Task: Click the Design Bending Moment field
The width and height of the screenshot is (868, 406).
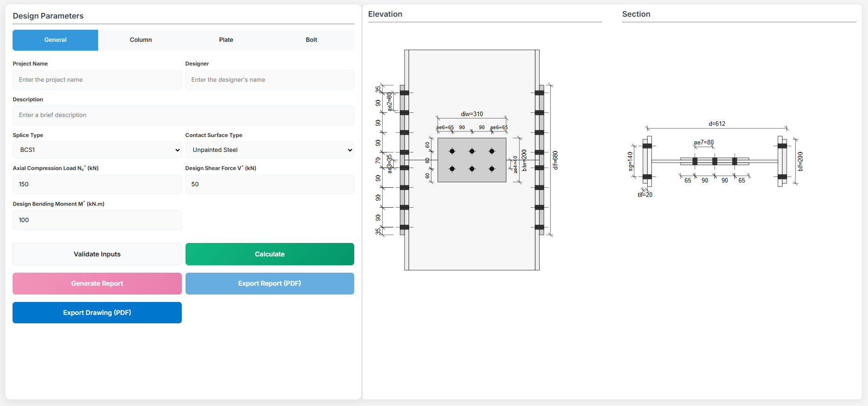Action: (97, 220)
